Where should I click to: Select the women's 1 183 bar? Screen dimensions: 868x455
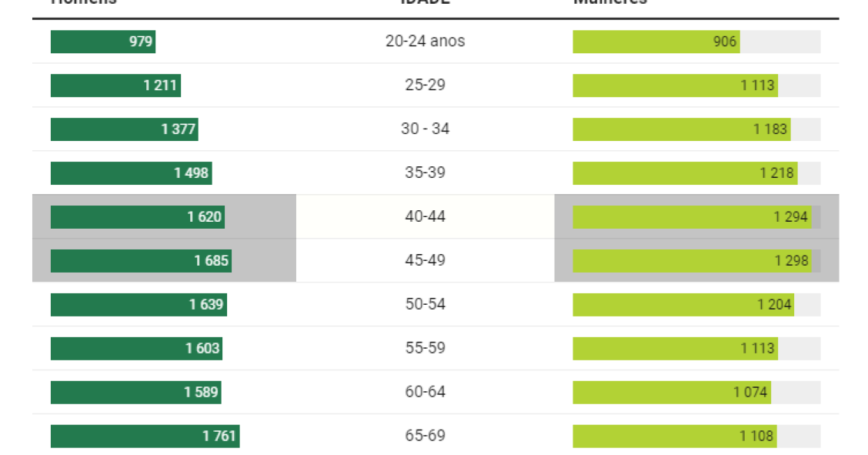tap(682, 129)
